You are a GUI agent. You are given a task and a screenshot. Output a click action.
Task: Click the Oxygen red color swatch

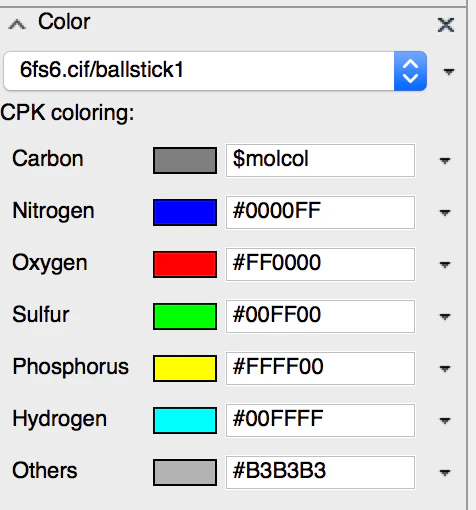pos(185,264)
